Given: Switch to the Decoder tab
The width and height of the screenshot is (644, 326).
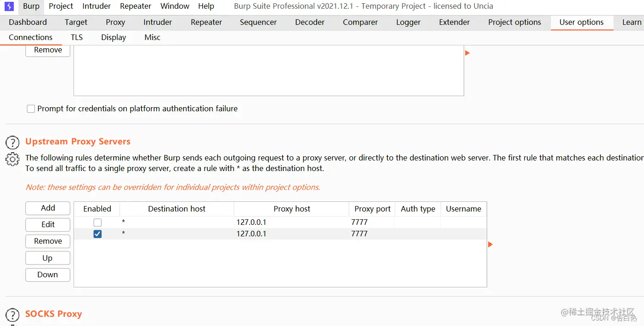Looking at the screenshot, I should (310, 22).
